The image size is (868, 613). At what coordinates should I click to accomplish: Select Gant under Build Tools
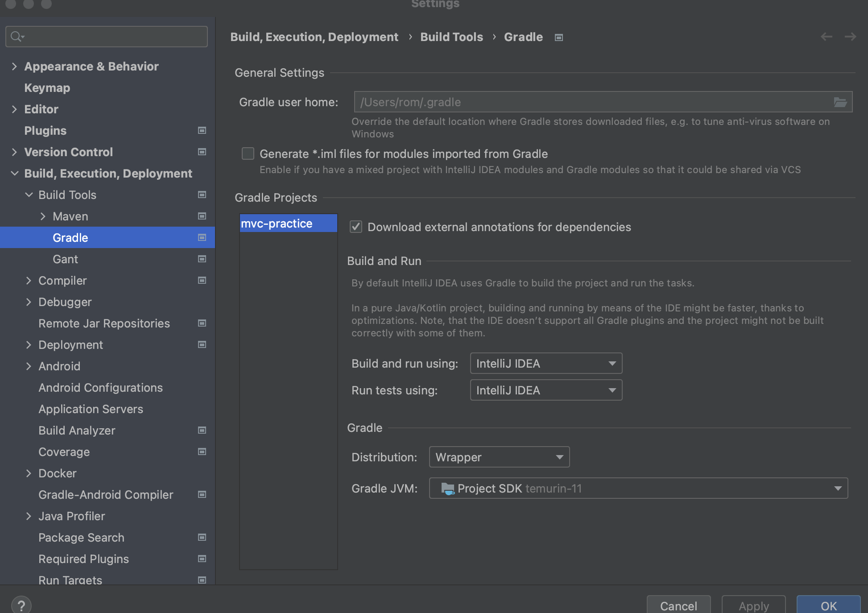(65, 259)
